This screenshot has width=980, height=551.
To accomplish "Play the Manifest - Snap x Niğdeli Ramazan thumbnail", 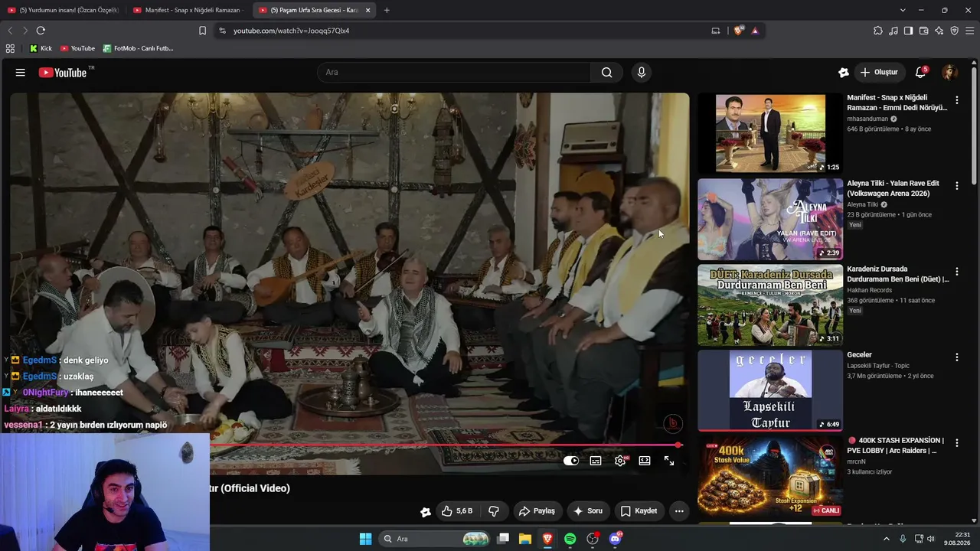I will [x=770, y=134].
